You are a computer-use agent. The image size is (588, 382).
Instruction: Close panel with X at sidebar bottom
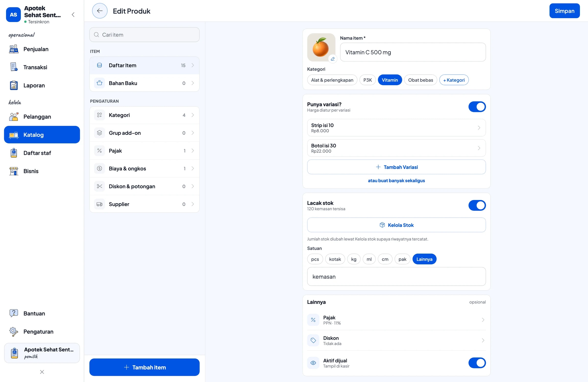(x=42, y=372)
